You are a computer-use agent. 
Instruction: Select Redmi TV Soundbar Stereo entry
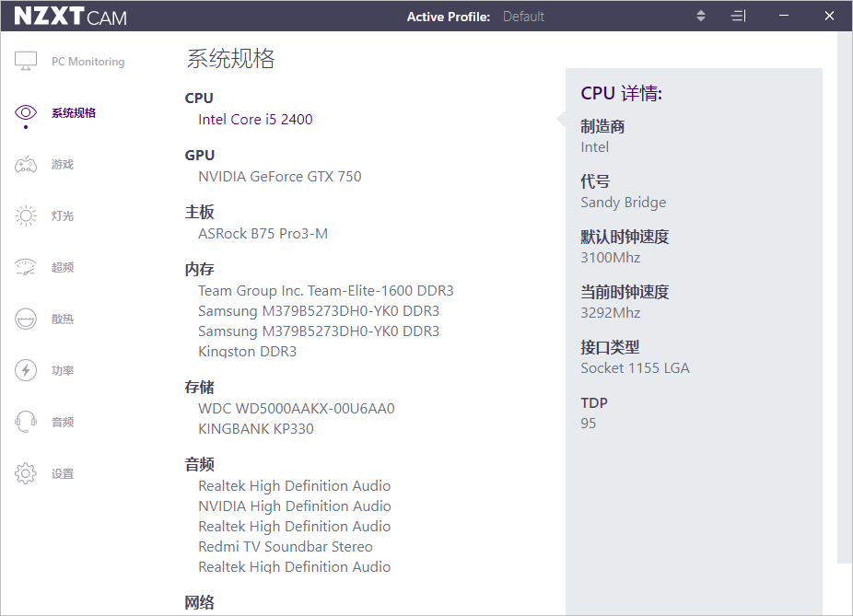(285, 547)
